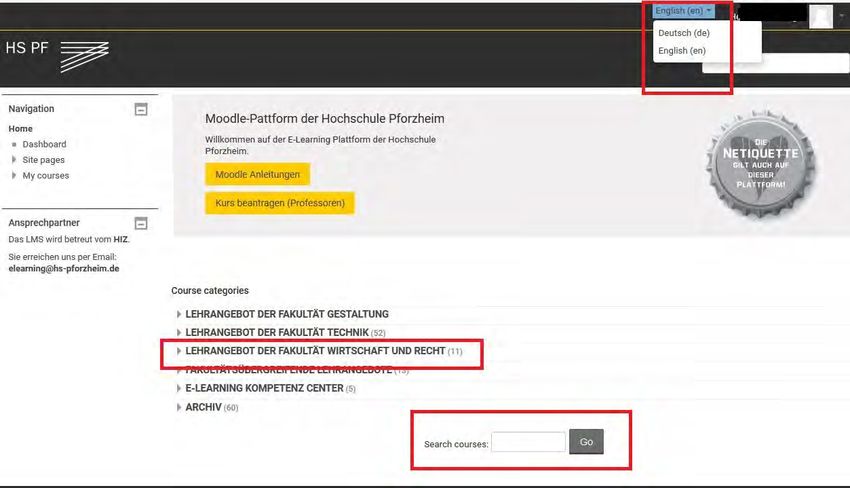Image resolution: width=850 pixels, height=488 pixels.
Task: Click Technik course count (52)
Action: point(378,333)
